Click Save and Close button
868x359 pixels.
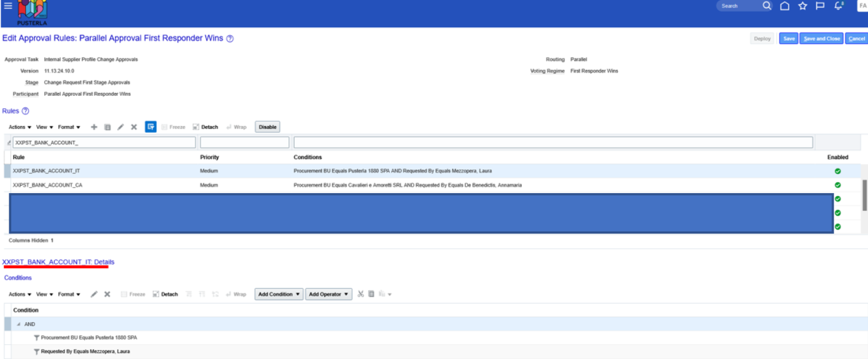[822, 38]
